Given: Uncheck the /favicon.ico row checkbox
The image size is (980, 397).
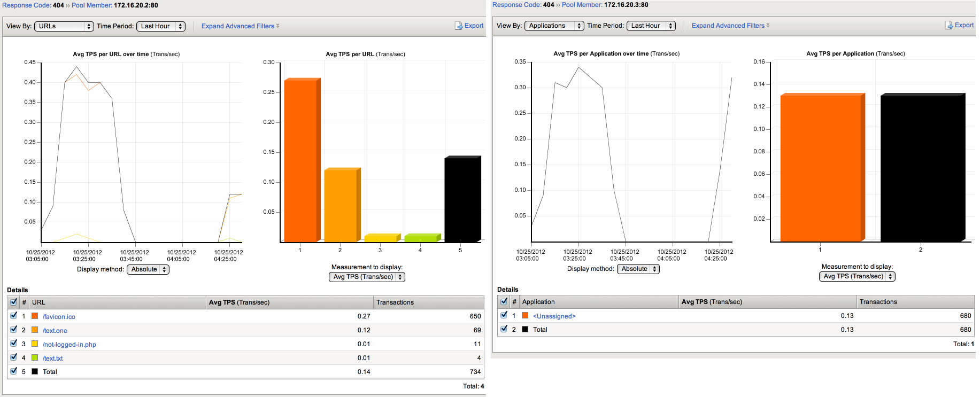Looking at the screenshot, I should tap(14, 316).
